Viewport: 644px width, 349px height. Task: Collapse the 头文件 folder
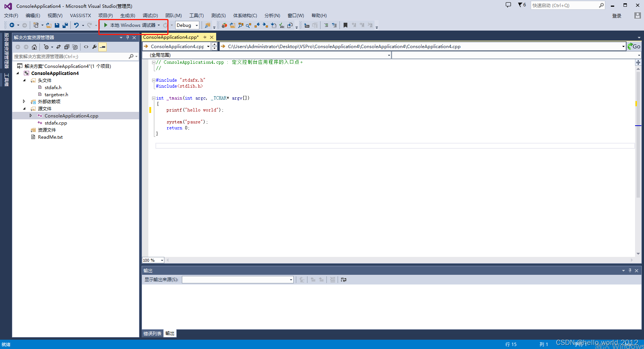click(25, 81)
